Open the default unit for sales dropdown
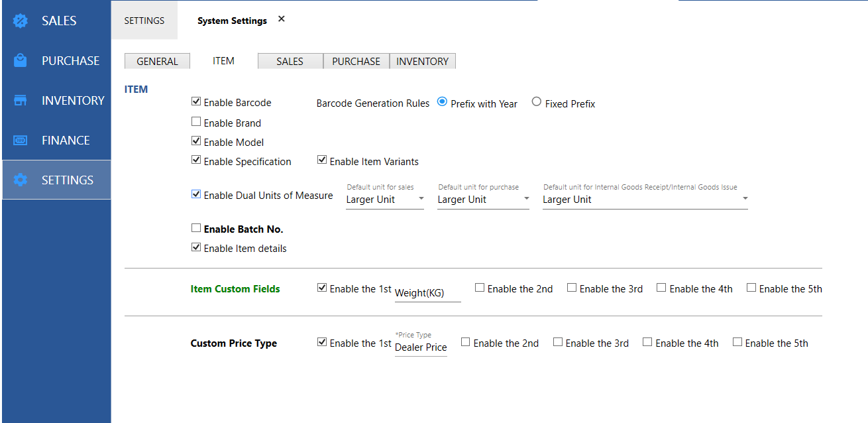This screenshot has width=868, height=423. click(384, 200)
